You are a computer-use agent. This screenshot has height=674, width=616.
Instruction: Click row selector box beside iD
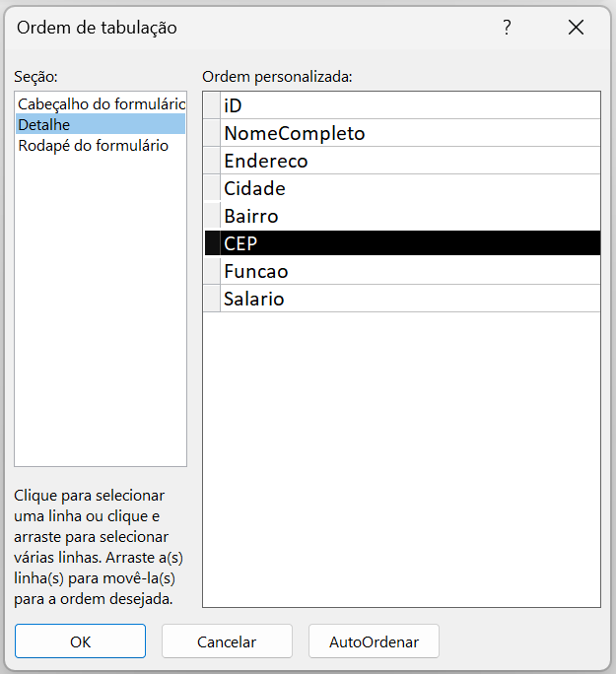click(x=212, y=105)
